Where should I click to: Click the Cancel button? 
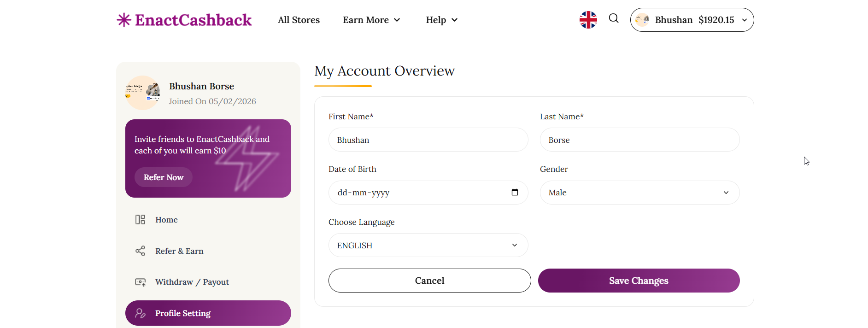coord(429,281)
